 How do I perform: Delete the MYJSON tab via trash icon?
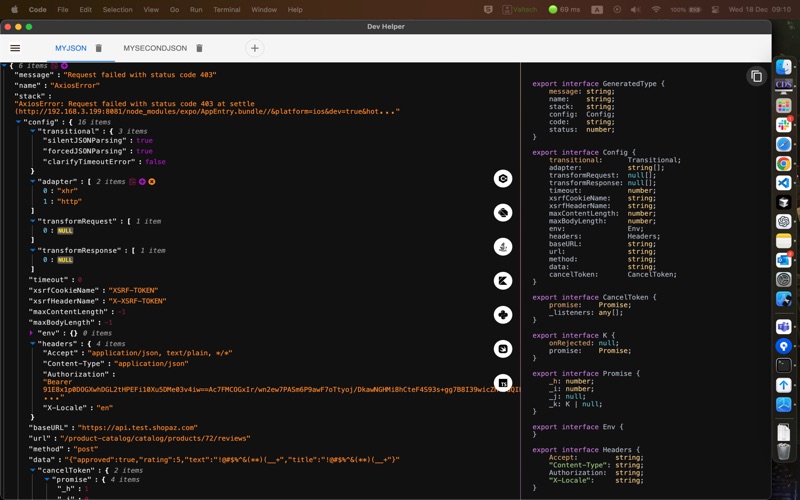pyautogui.click(x=98, y=48)
